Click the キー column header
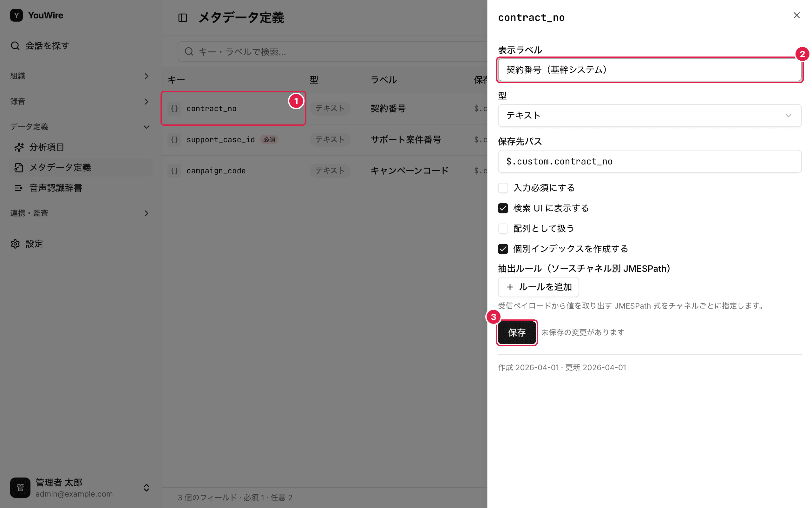Viewport: 812px width, 508px height. coord(176,80)
